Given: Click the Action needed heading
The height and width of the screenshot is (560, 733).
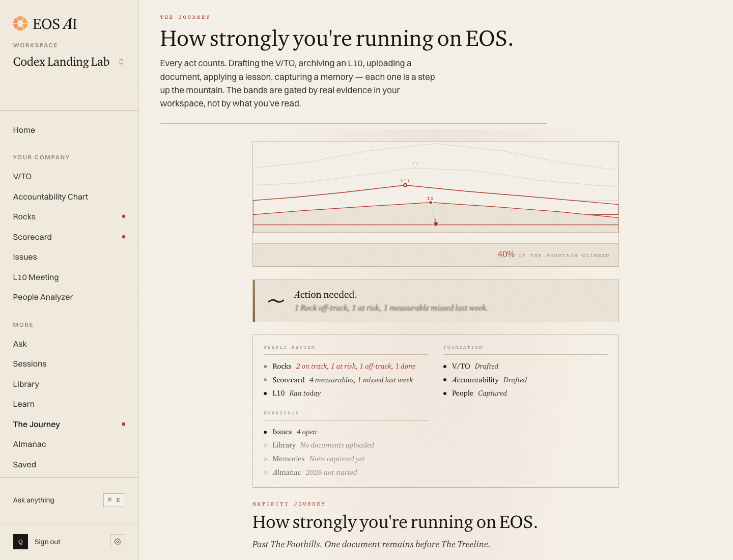Looking at the screenshot, I should click(326, 295).
